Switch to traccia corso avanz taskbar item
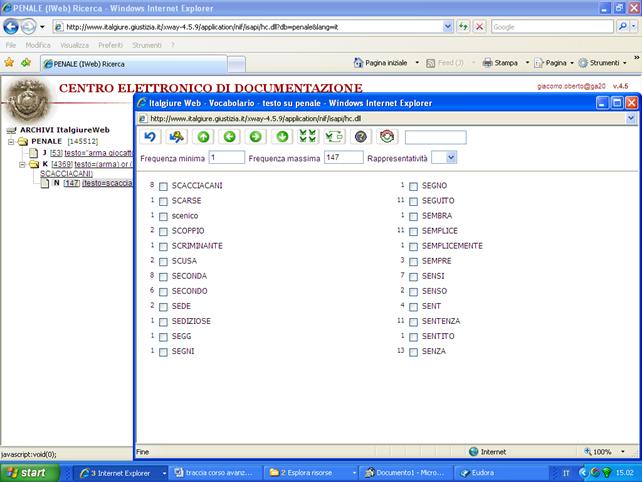The height and width of the screenshot is (482, 642). click(x=214, y=473)
